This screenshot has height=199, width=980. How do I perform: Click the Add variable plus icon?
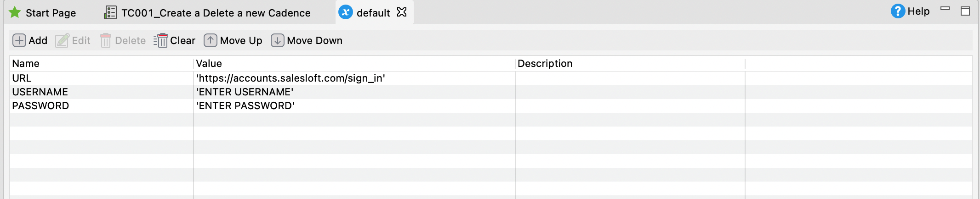tap(19, 40)
